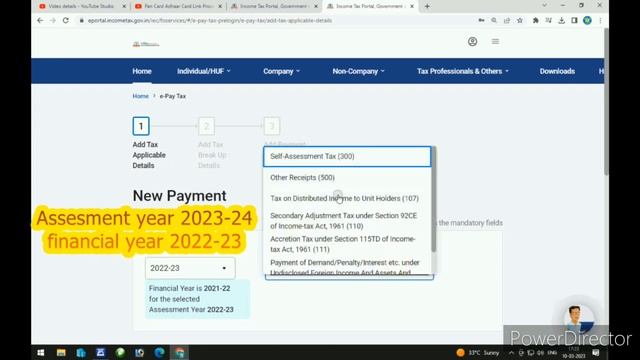Image resolution: width=640 pixels, height=360 pixels.
Task: Open the Windows Start menu
Action: click(x=40, y=353)
